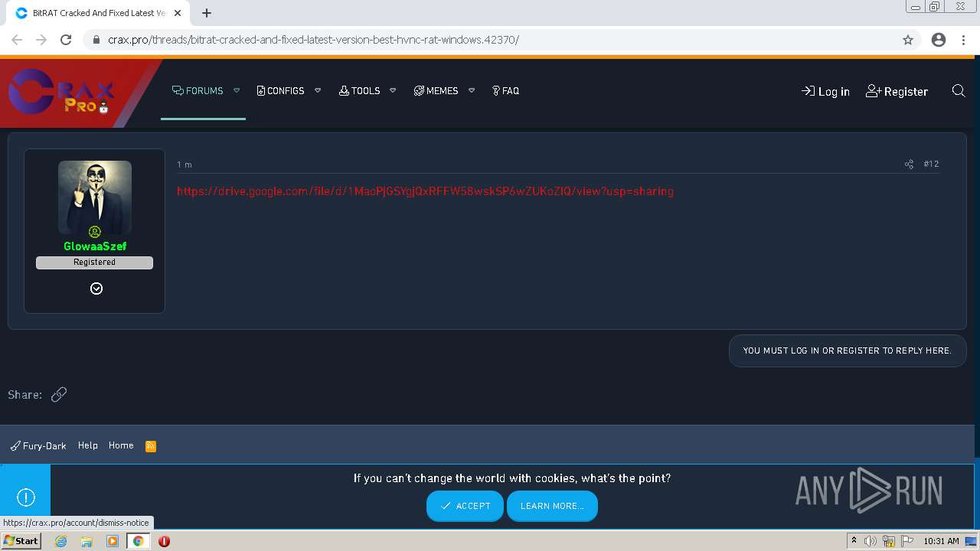Open the Google Drive link in post
Screen dimensions: 980x551
[x=425, y=191]
